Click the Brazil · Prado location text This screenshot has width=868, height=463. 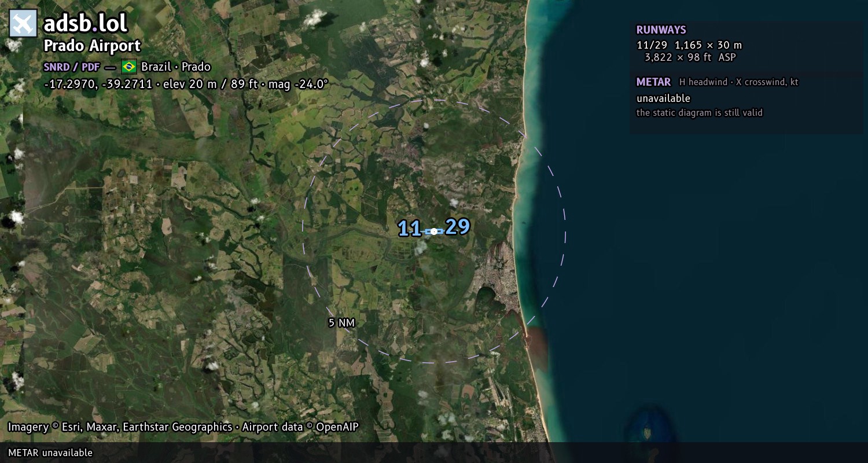coord(176,67)
